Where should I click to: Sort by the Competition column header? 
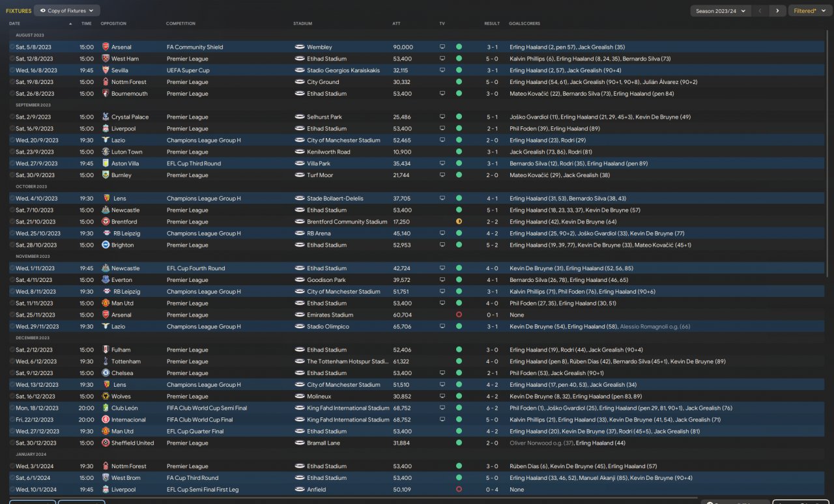(x=180, y=23)
